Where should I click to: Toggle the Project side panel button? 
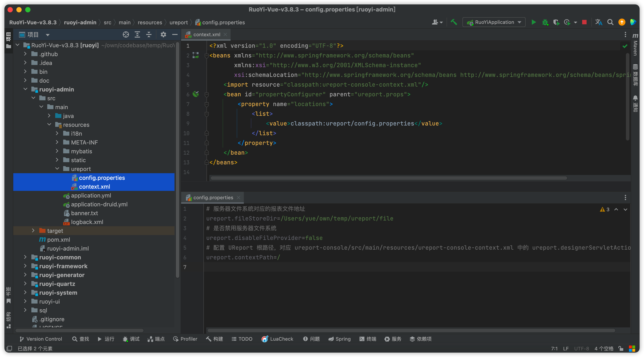coord(8,40)
